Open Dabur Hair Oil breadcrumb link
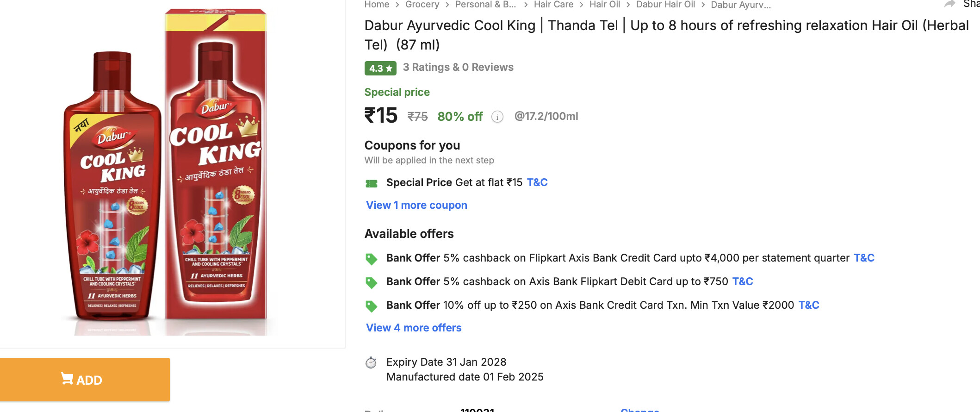The width and height of the screenshot is (980, 412). (x=665, y=5)
